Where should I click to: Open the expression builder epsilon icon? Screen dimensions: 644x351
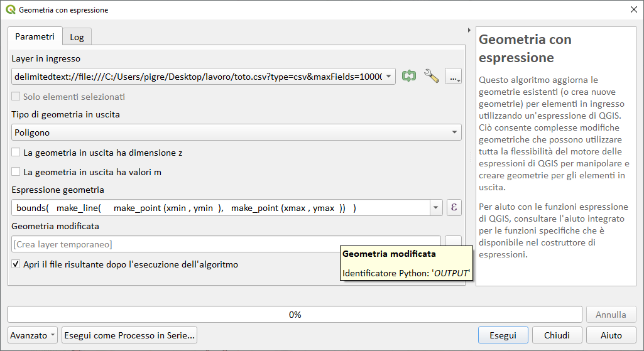click(454, 208)
